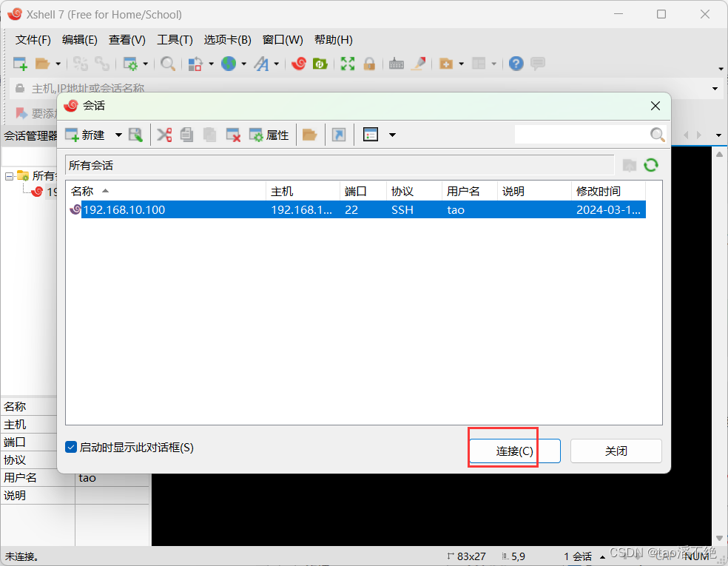Sort by 端口 column header
728x566 pixels.
click(x=363, y=192)
